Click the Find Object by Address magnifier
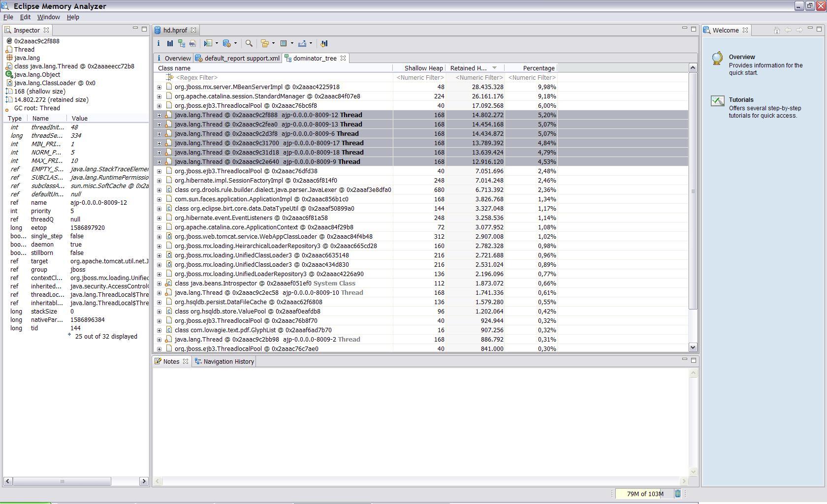This screenshot has width=827, height=504. coord(249,43)
